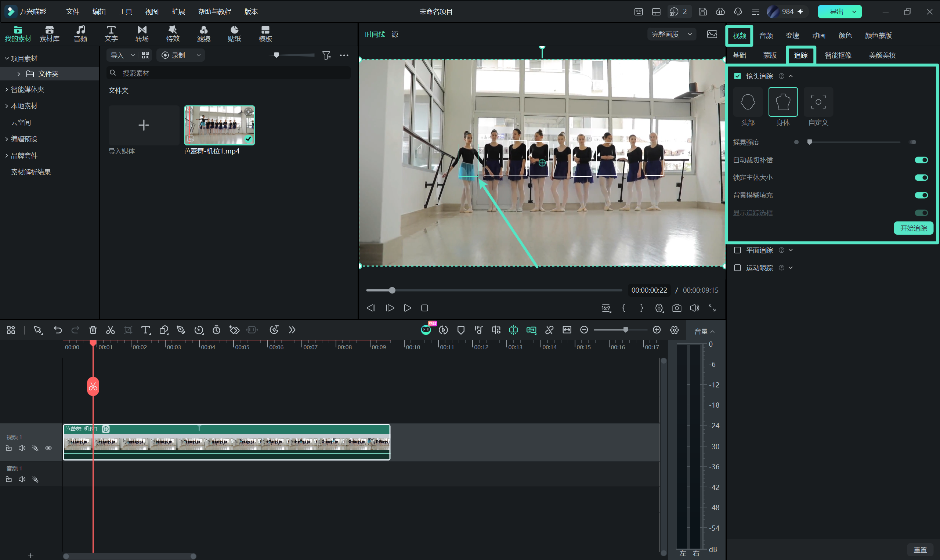The width and height of the screenshot is (940, 560).
Task: Click the marker shield icon in timeline toolbar
Action: 460,330
